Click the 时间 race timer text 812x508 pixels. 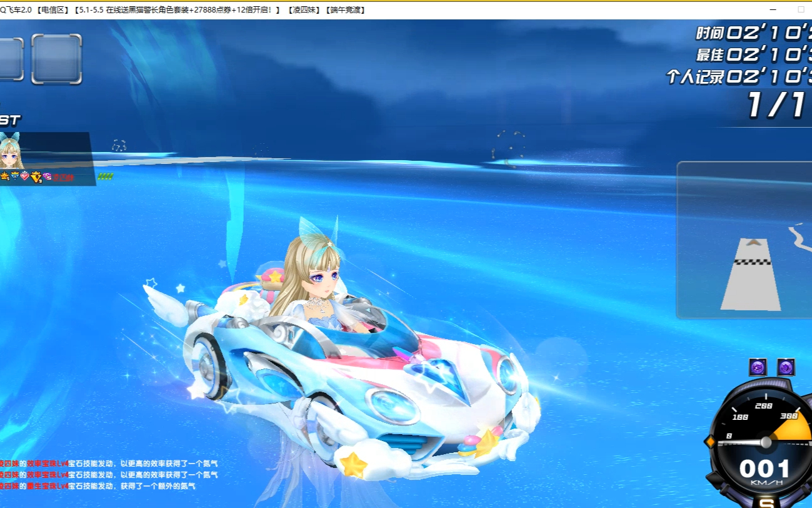pyautogui.click(x=754, y=33)
